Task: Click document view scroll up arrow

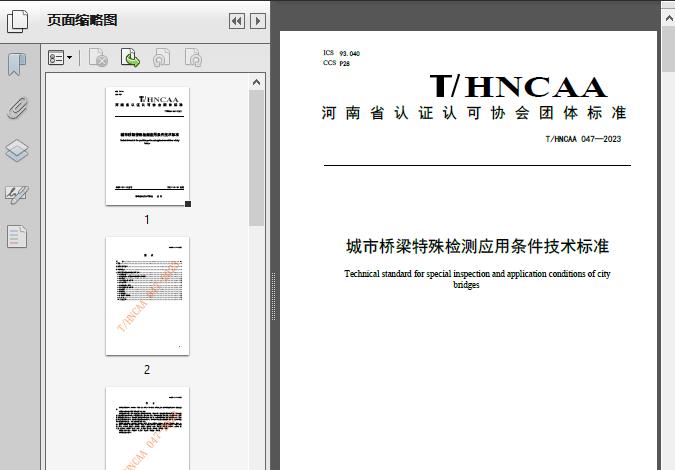Action: point(669,18)
